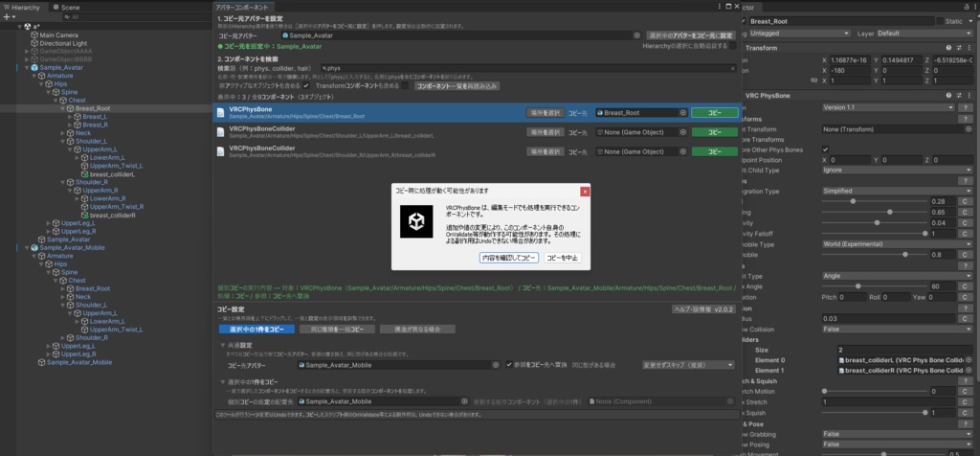The image size is (980, 456).
Task: Open the Version 1.1 dropdown
Action: click(x=888, y=107)
